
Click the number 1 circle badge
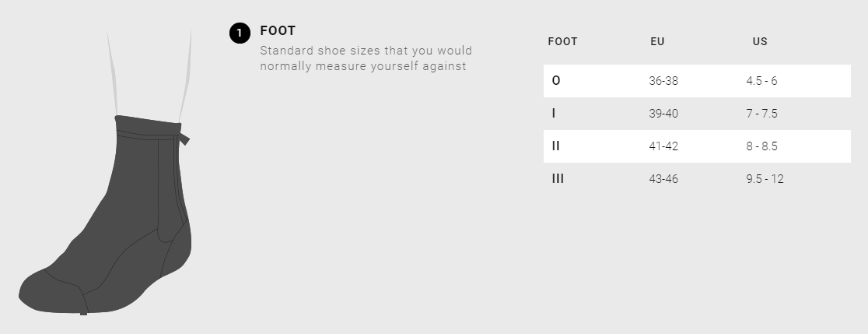[240, 33]
